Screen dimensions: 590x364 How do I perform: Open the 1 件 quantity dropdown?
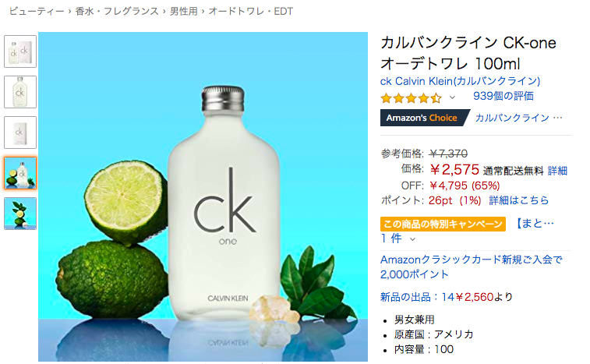point(397,239)
